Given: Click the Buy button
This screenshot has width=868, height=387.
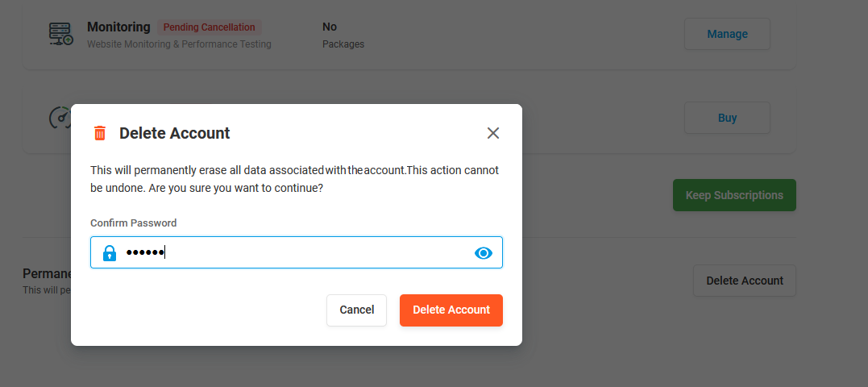Looking at the screenshot, I should click(727, 118).
